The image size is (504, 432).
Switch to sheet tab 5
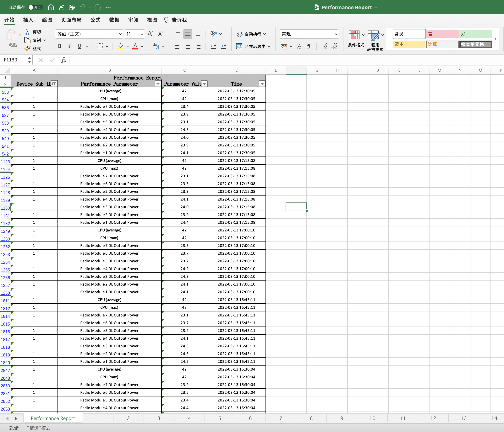click(220, 418)
